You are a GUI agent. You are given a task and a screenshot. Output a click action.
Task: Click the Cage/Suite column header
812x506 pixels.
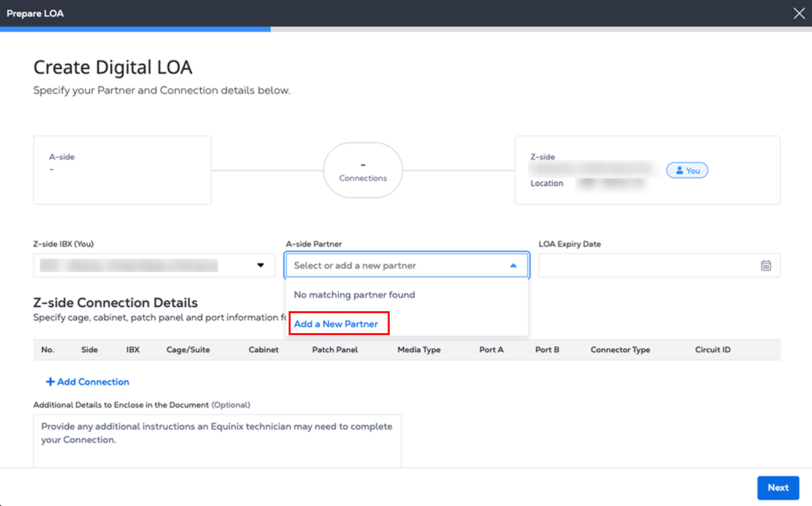pyautogui.click(x=188, y=350)
